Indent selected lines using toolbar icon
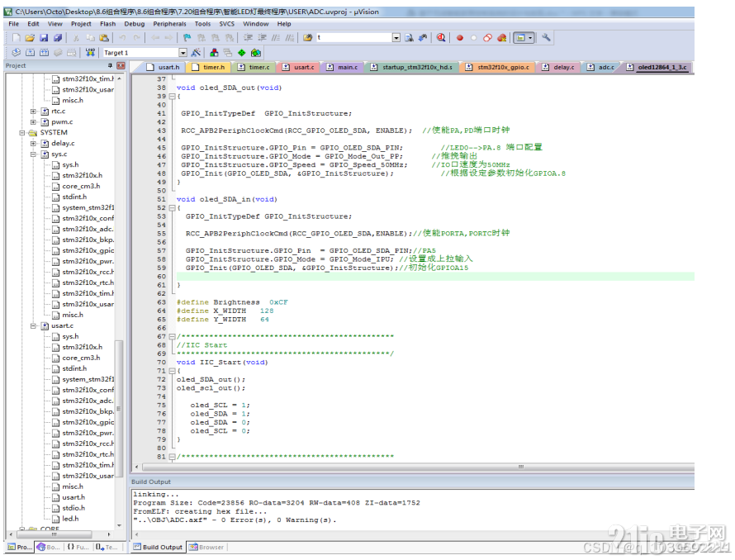735x560 pixels. click(x=249, y=37)
